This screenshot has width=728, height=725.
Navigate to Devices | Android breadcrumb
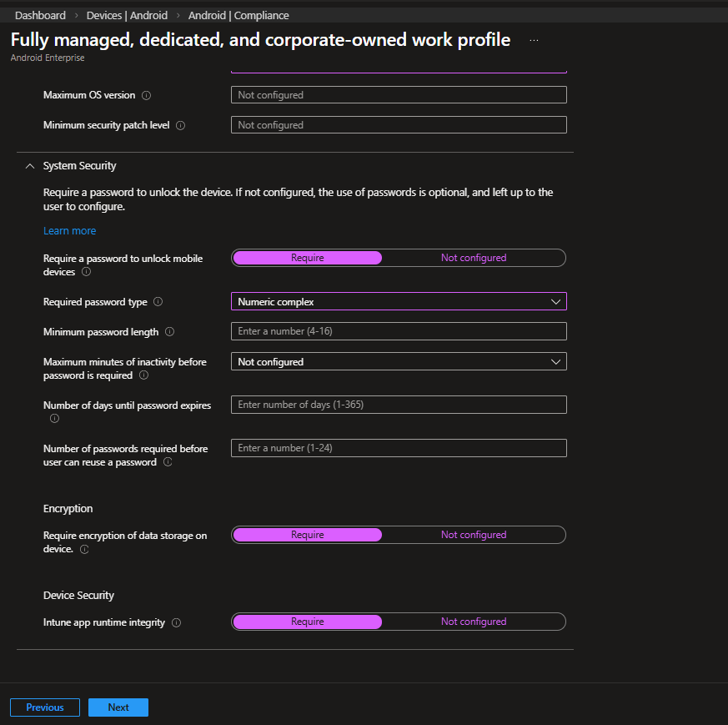(127, 15)
